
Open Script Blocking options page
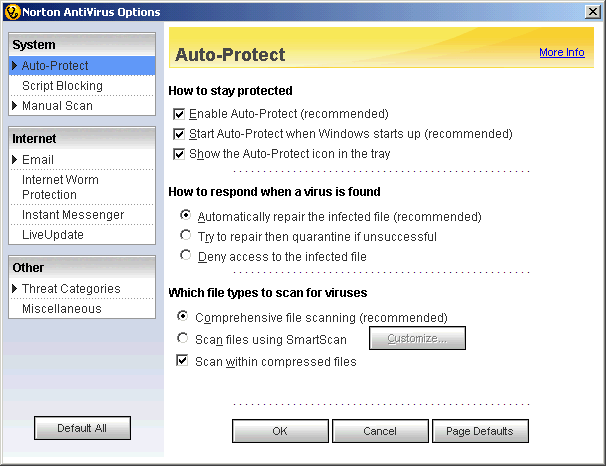pos(62,86)
